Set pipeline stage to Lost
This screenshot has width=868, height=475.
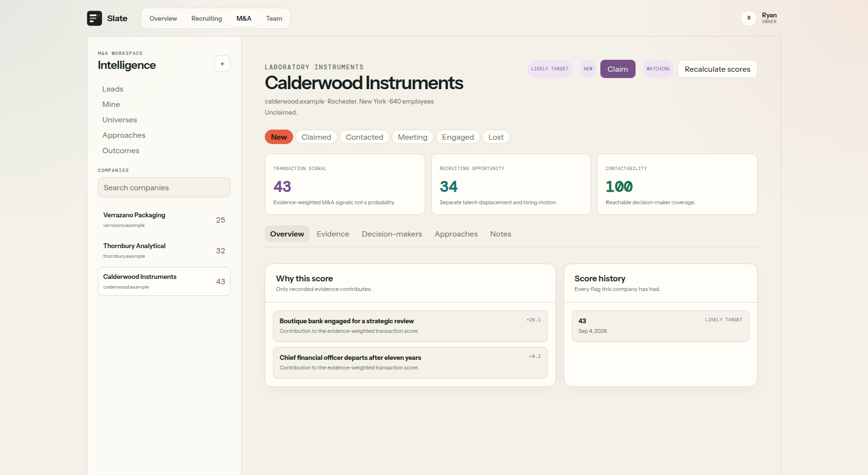pyautogui.click(x=496, y=137)
